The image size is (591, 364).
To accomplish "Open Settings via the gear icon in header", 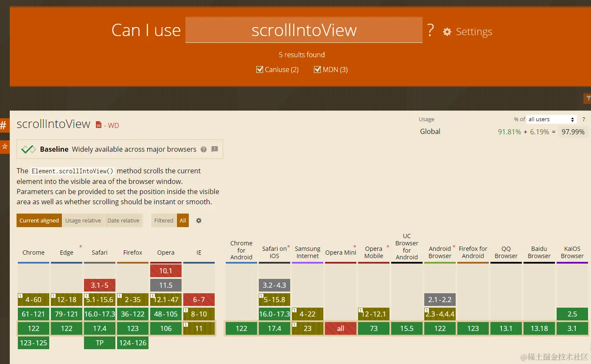I will (447, 32).
